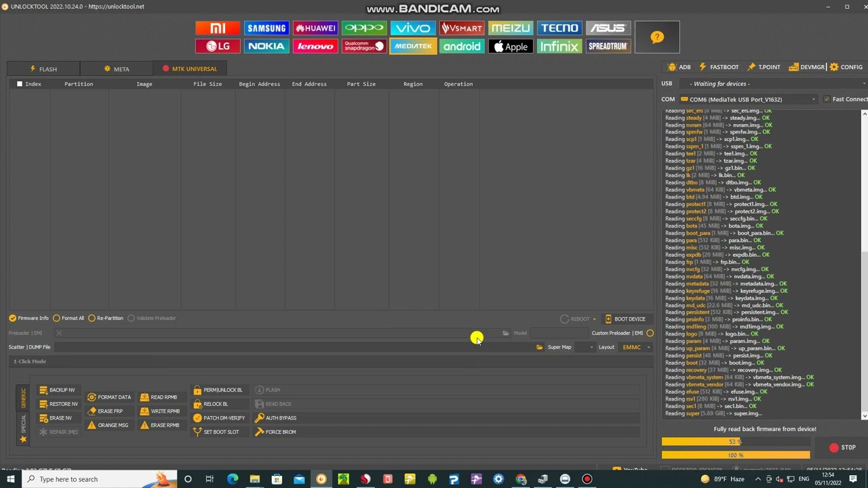Click the FORMAT DATA button
The height and width of the screenshot is (488, 868).
click(109, 397)
